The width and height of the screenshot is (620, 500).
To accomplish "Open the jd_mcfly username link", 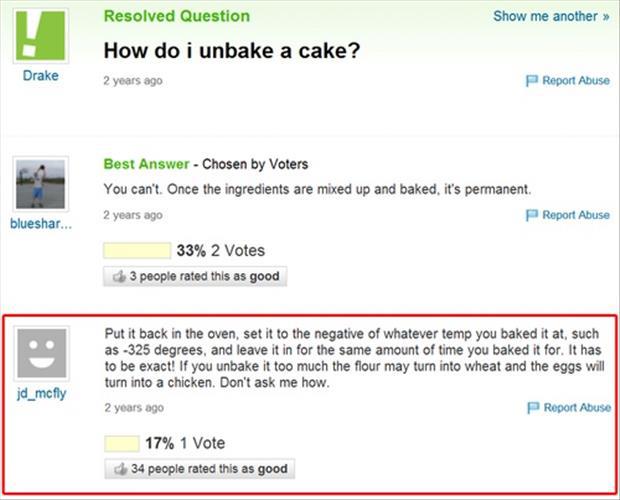I will [x=41, y=393].
